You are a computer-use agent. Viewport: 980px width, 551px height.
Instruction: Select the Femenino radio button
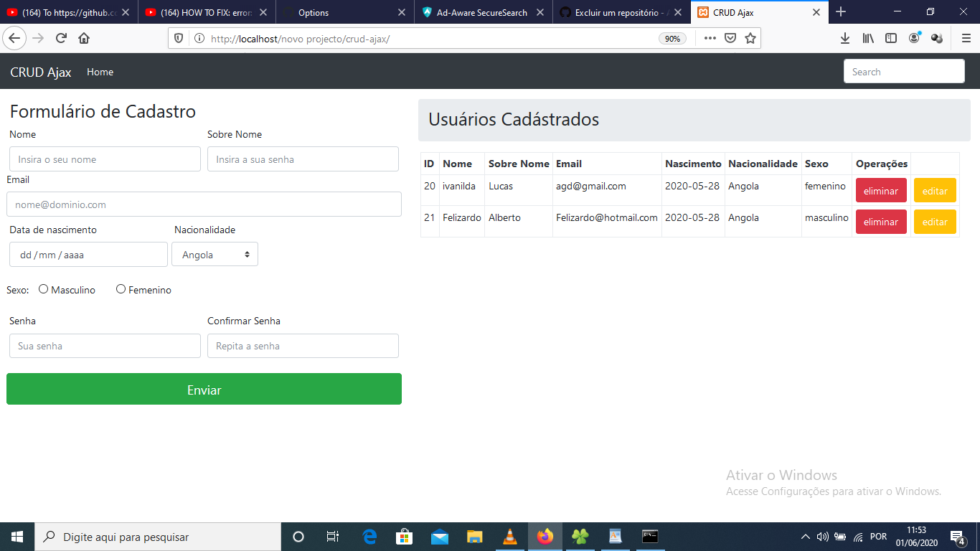coord(121,288)
